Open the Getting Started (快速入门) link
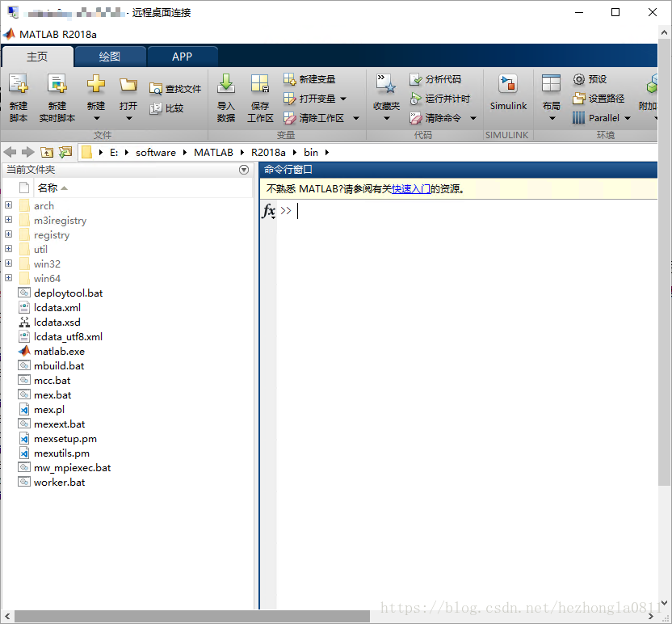 411,188
